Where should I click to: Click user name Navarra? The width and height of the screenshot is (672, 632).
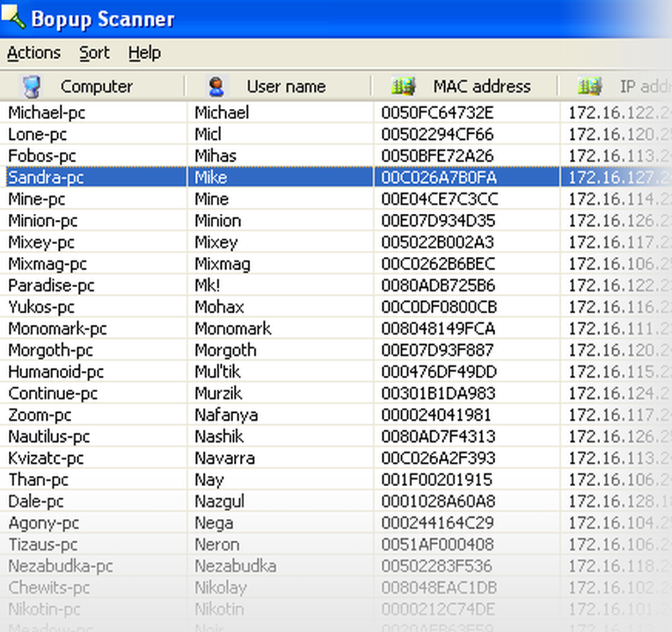[x=225, y=459]
